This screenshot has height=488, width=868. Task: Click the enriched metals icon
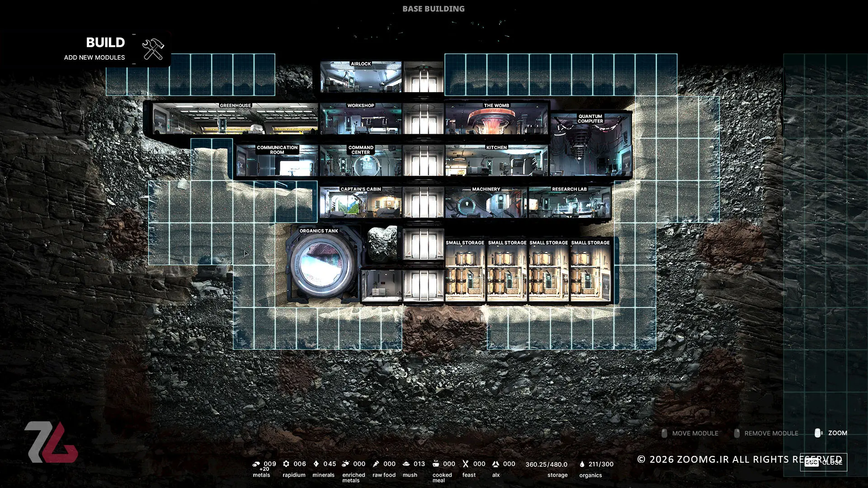pos(346,464)
